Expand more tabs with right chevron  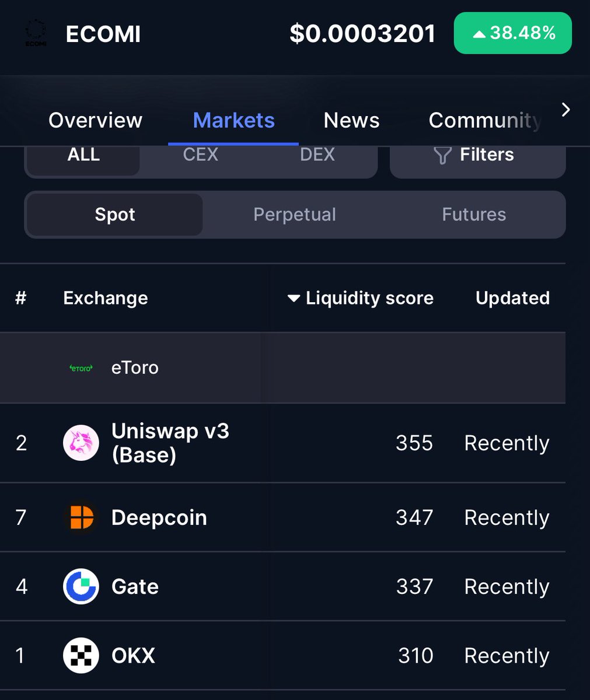(x=565, y=110)
